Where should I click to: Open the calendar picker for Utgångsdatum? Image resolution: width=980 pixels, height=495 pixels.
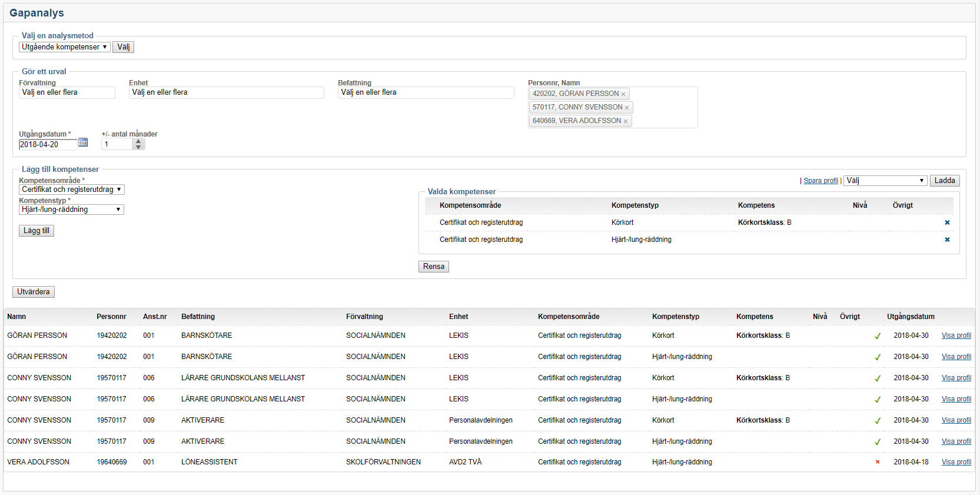[x=83, y=142]
